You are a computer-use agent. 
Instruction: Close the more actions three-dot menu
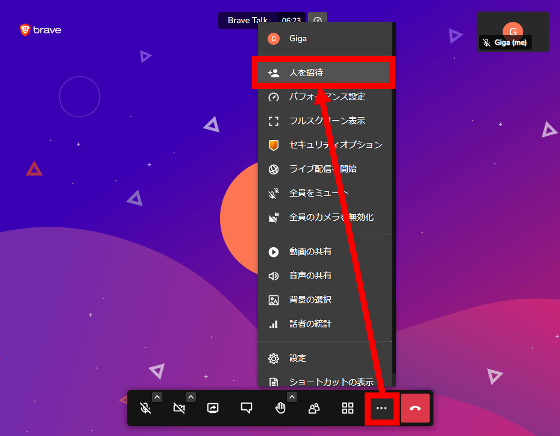pos(381,408)
